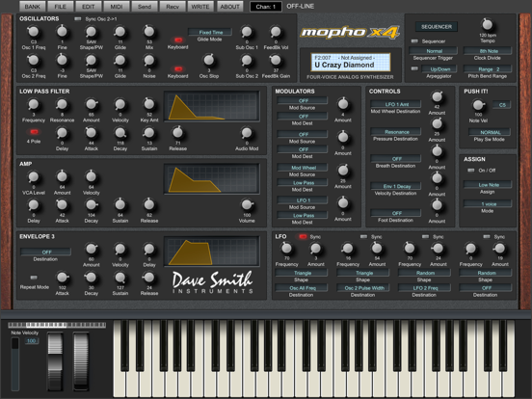Click the U Crazy Diamond patch display

pos(350,62)
